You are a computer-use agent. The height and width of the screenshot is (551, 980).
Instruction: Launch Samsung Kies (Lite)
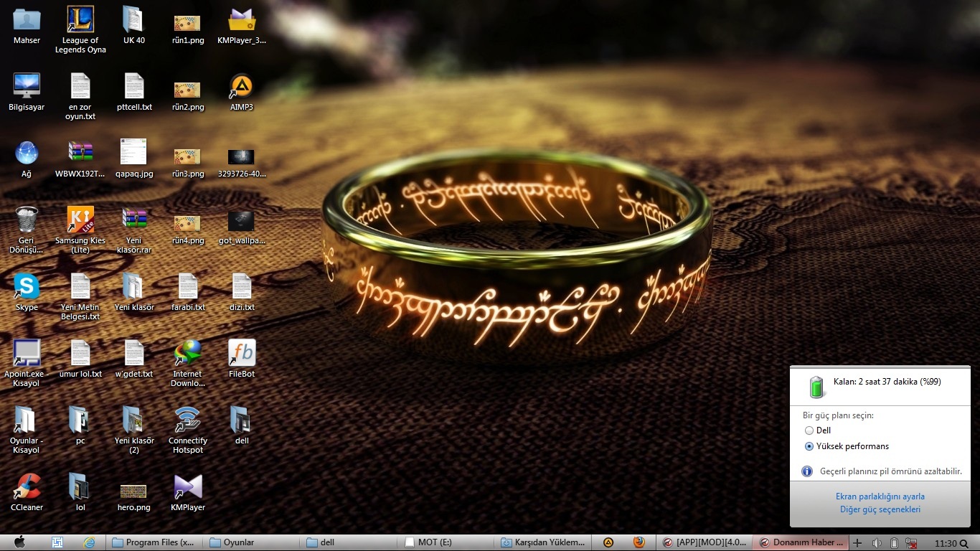(x=80, y=230)
